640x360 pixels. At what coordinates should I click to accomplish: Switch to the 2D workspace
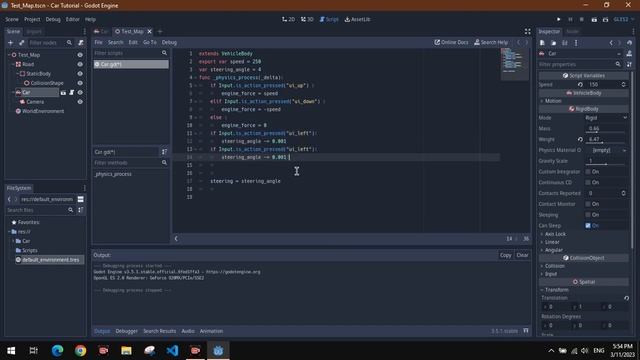(x=288, y=19)
